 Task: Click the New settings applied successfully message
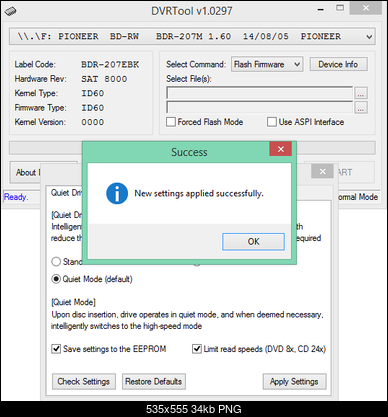(x=199, y=193)
